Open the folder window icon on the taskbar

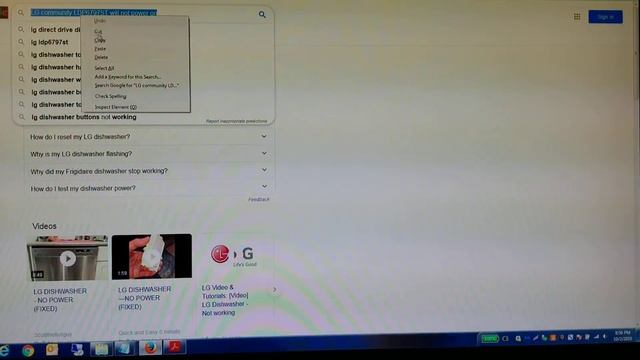tap(101, 349)
